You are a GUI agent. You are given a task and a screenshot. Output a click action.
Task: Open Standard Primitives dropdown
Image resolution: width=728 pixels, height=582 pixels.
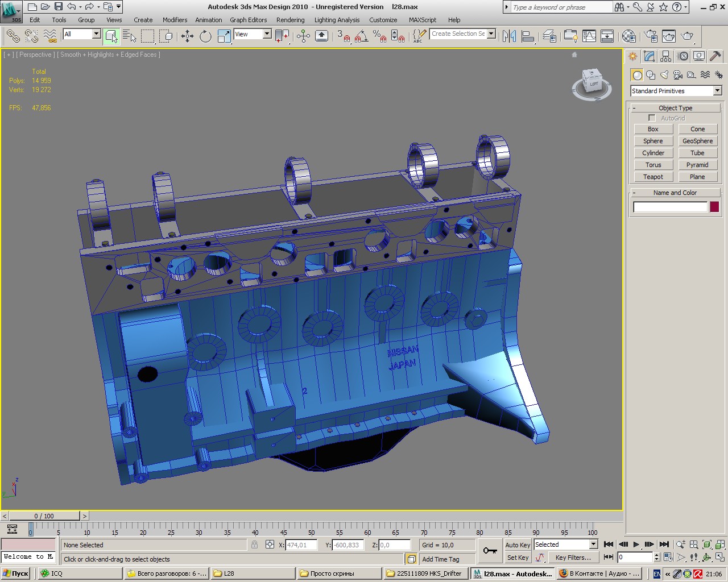tap(676, 91)
